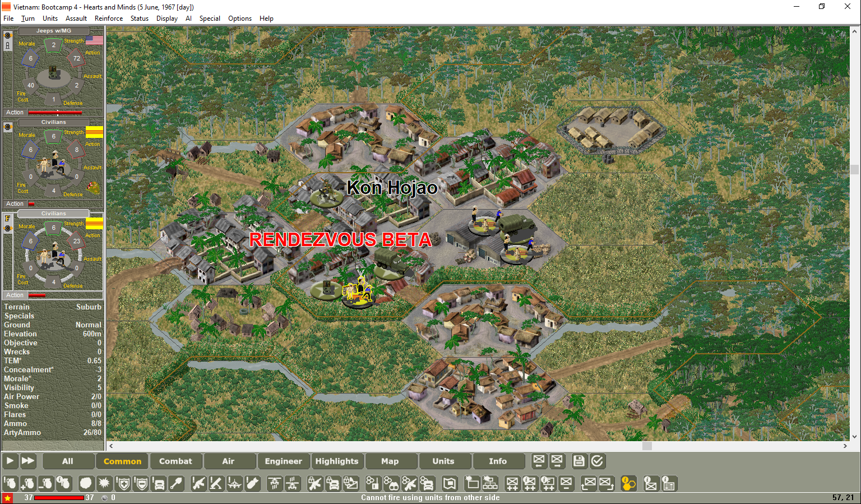Open the Reinforce menu
Viewport: 861px width, 504px height.
[109, 19]
